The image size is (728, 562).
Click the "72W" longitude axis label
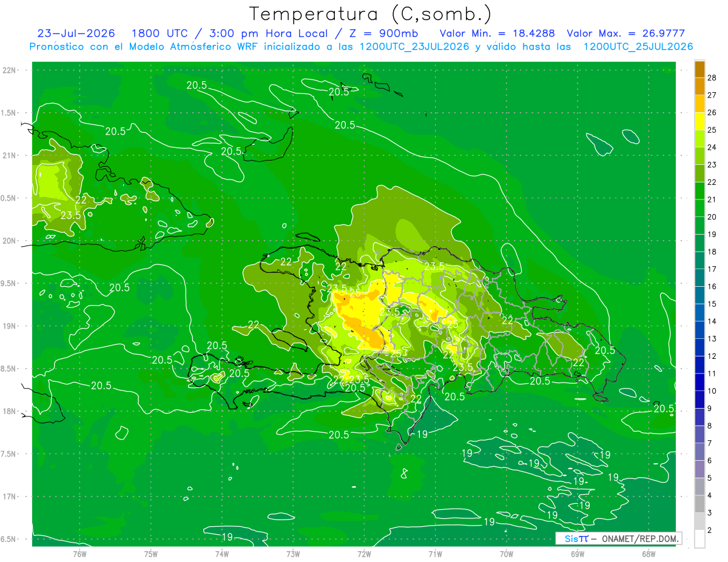pos(364,554)
